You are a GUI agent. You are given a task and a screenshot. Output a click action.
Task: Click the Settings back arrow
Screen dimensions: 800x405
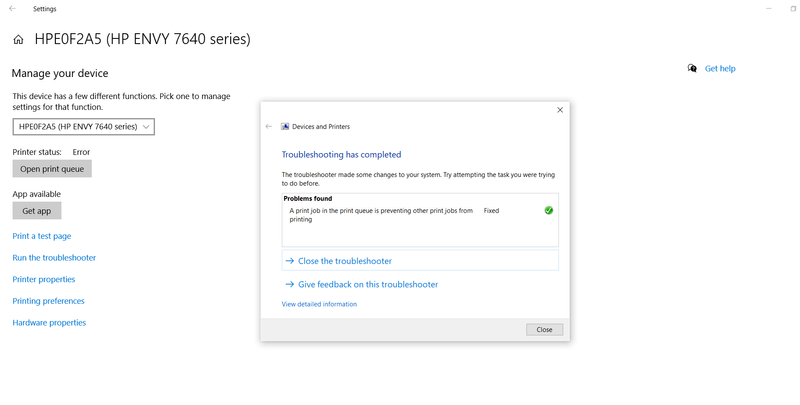[12, 8]
